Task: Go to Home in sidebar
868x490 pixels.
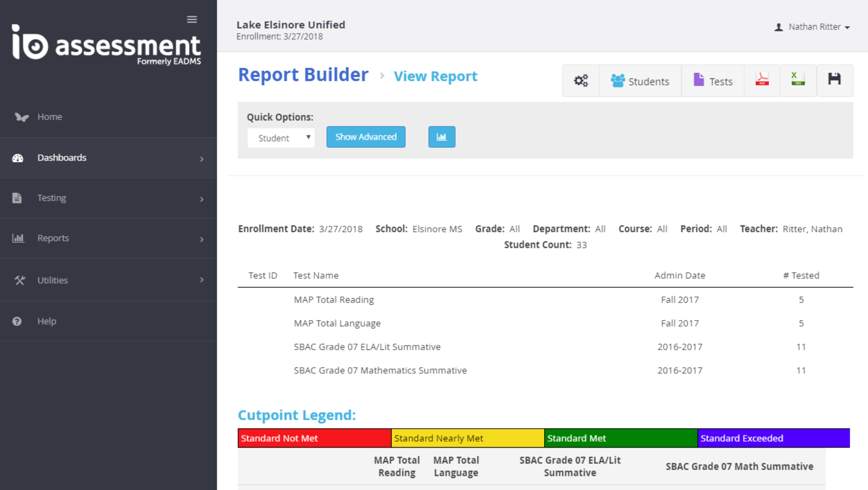Action: [x=49, y=117]
